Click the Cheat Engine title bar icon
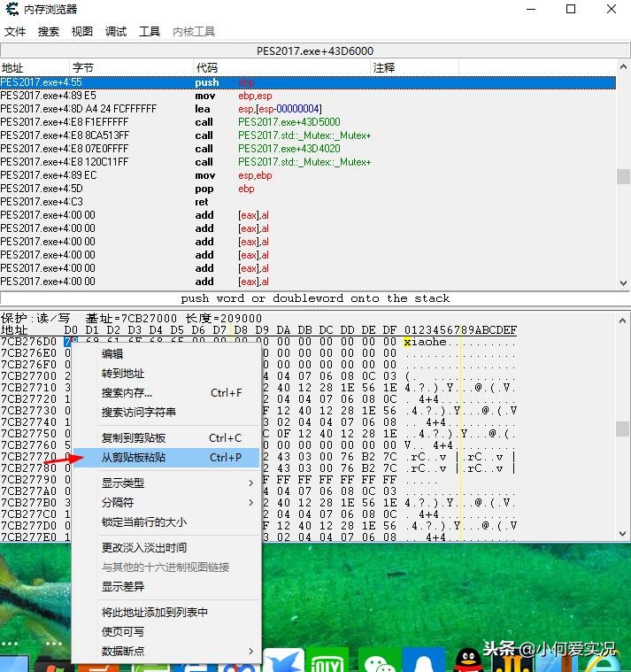 click(11, 10)
